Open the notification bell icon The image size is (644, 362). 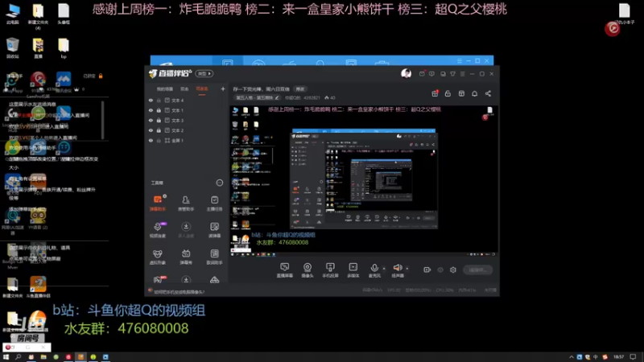coord(474,93)
